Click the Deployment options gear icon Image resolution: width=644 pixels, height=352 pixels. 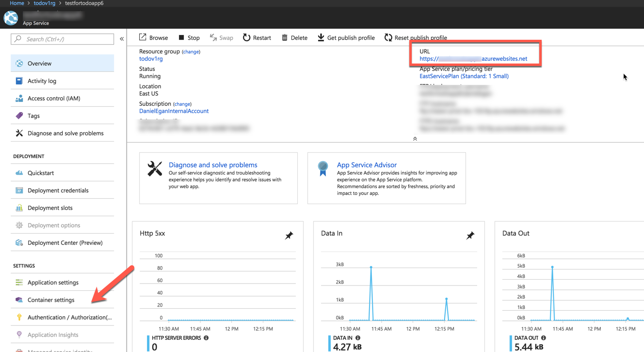[19, 225]
